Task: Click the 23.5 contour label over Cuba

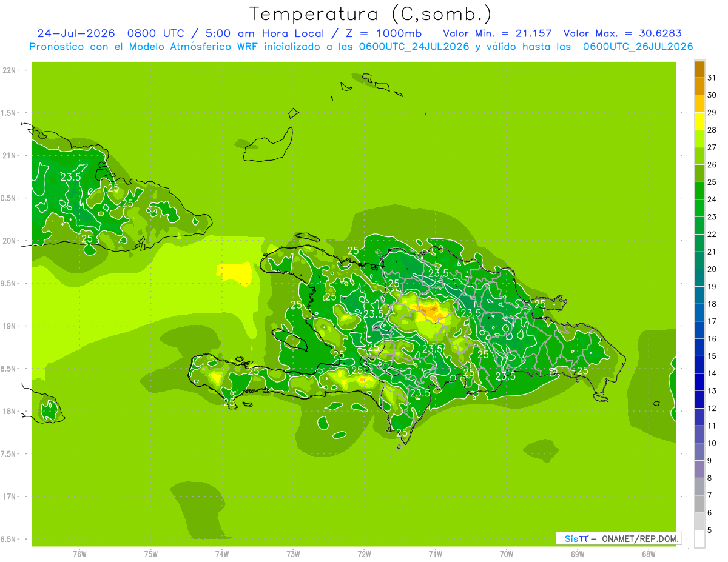Action: coord(70,177)
